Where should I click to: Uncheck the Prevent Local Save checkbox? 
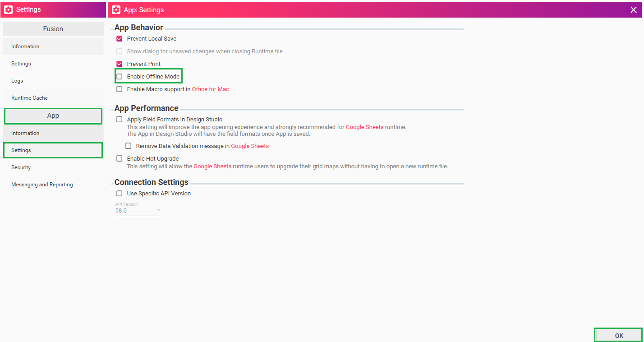pyautogui.click(x=120, y=39)
